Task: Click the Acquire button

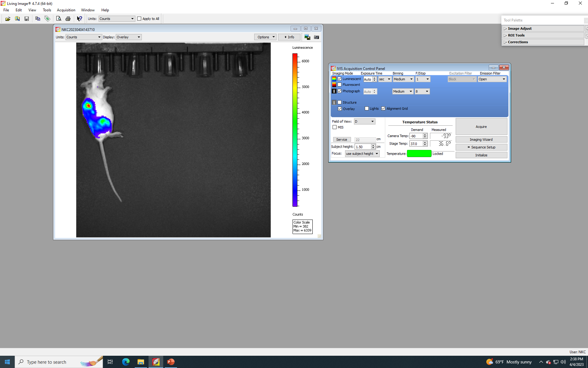Action: click(x=481, y=127)
